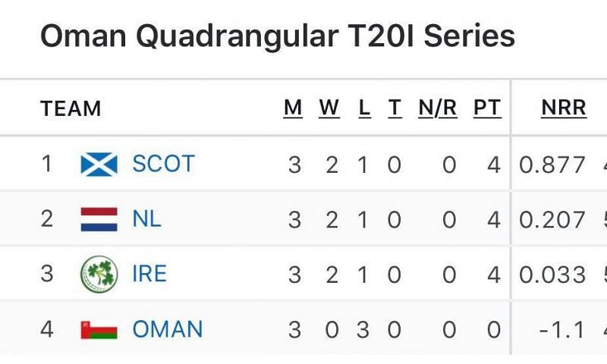607x364 pixels.
Task: Click Scotland's 0.877 net run rate
Action: point(552,165)
